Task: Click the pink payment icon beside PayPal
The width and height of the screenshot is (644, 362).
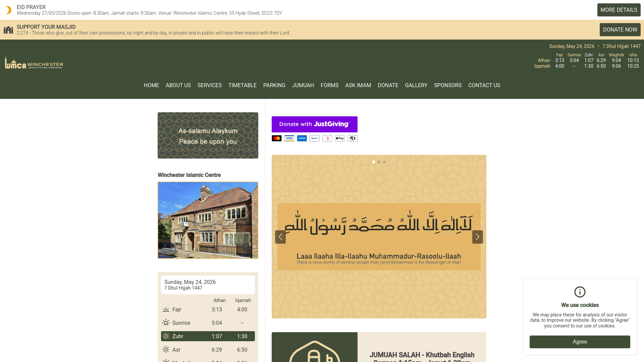Action: [x=327, y=138]
